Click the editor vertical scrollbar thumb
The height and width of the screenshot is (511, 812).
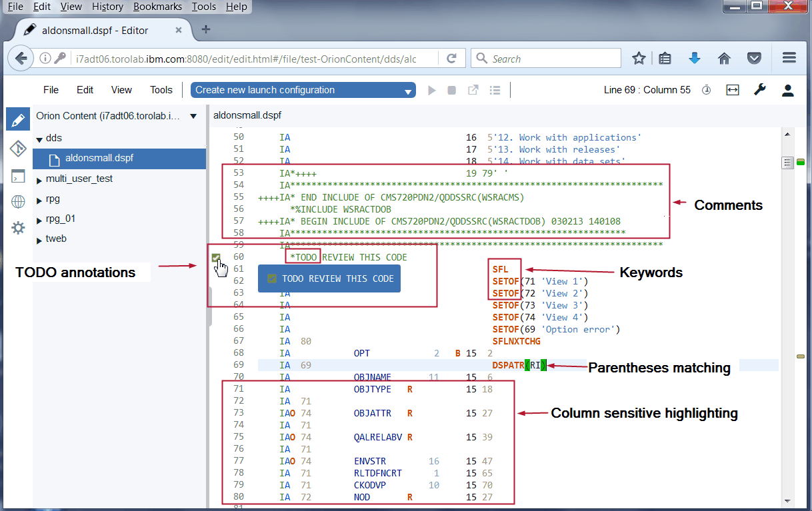[x=787, y=163]
